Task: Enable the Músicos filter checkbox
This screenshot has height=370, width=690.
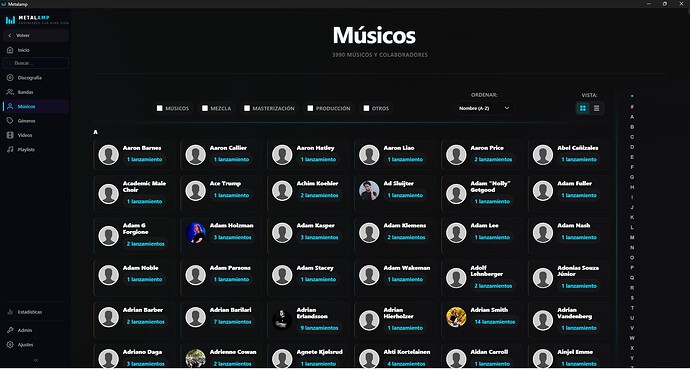Action: [160, 108]
